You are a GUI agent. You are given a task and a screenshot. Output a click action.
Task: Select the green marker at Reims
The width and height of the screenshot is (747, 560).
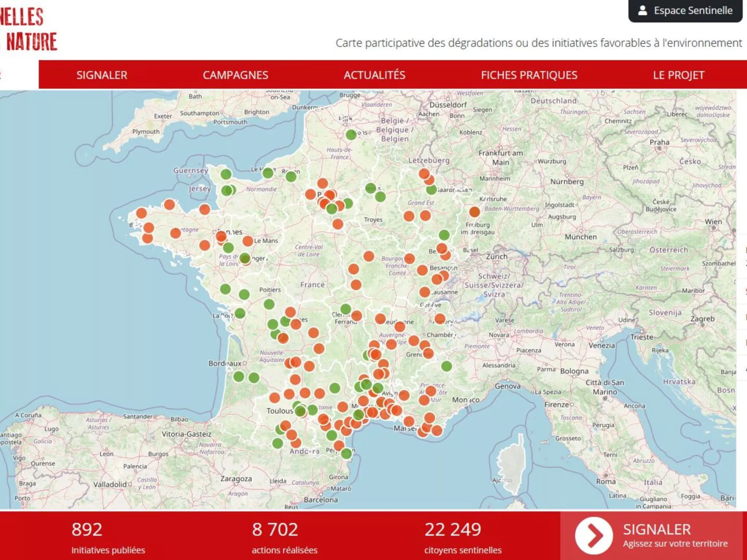371,188
